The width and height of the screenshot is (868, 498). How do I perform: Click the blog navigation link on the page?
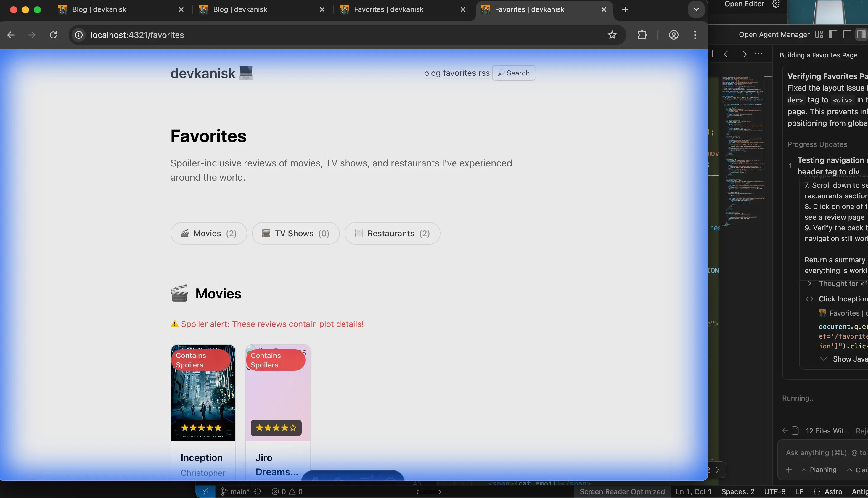pos(432,73)
